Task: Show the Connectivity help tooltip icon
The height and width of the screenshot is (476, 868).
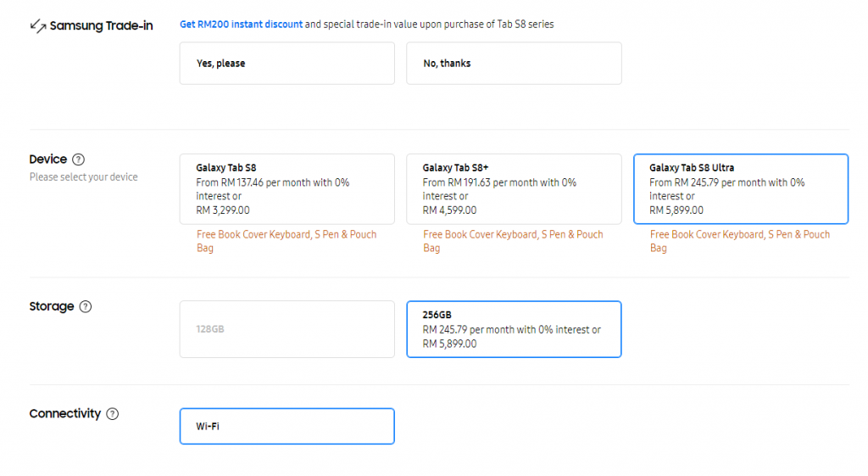Action: point(112,414)
